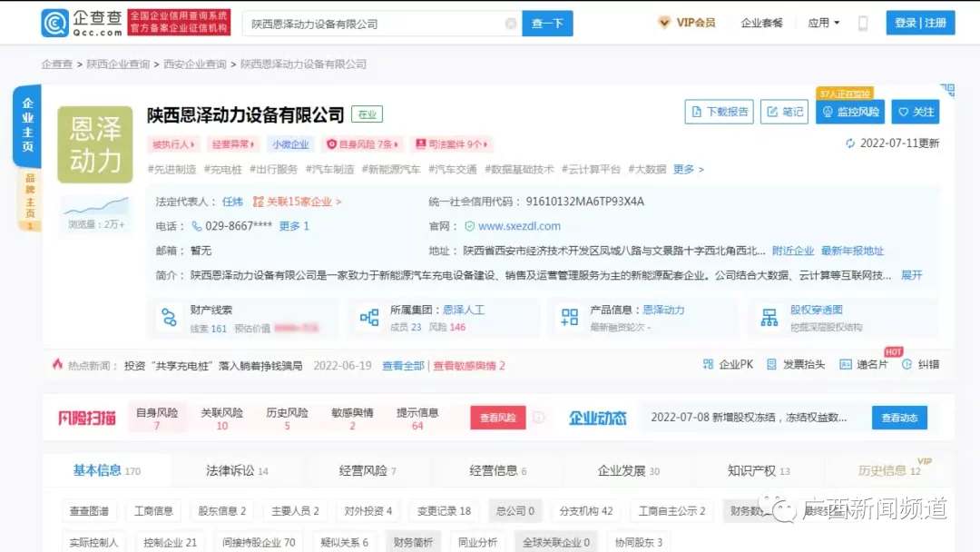The height and width of the screenshot is (552, 980).
Task: Click 查看动态 button
Action: tap(899, 418)
